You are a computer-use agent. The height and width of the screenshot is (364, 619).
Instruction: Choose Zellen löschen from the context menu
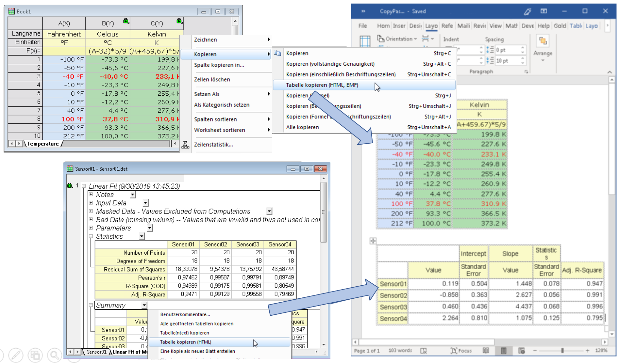pyautogui.click(x=212, y=80)
